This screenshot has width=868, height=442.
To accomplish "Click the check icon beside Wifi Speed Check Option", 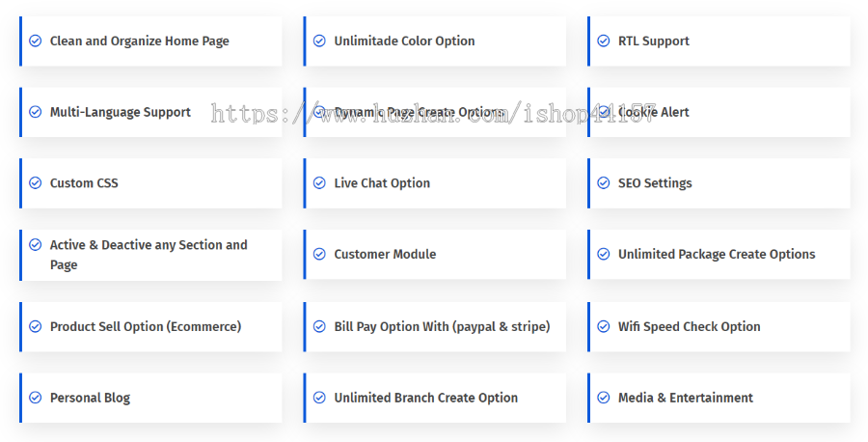I will click(x=604, y=327).
